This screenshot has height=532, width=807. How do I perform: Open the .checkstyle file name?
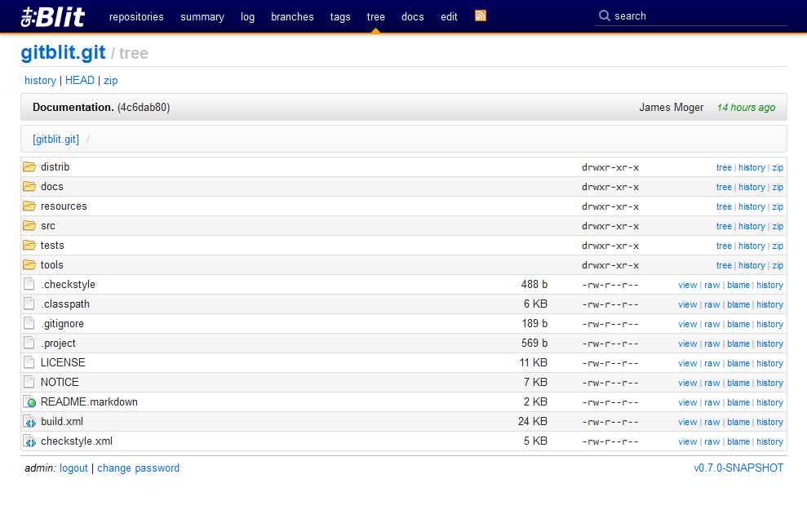pyautogui.click(x=68, y=284)
